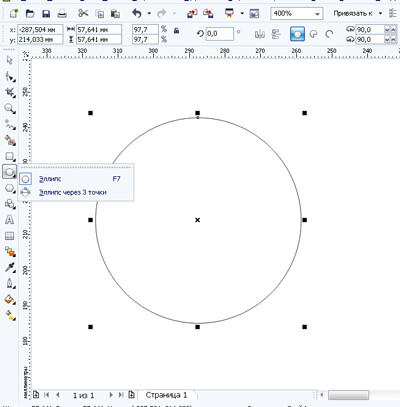
Task: Switch shape to Pie mode
Action: pos(313,34)
